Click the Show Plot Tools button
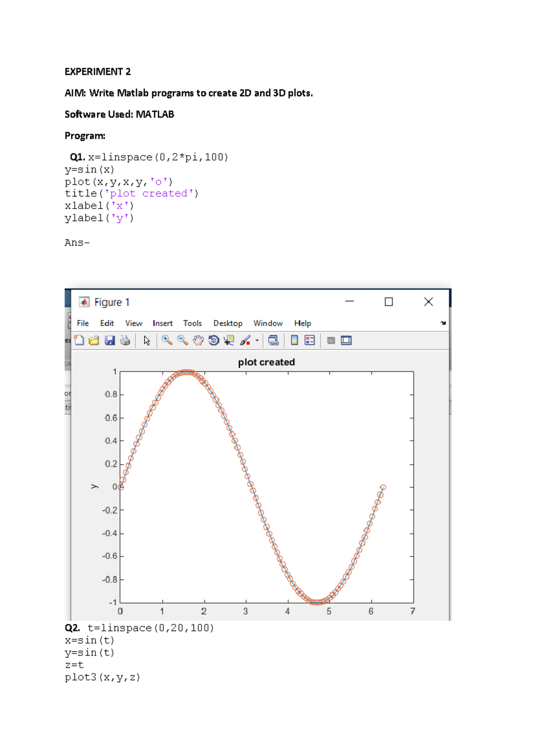Screen dimensions: 535x756 point(346,341)
